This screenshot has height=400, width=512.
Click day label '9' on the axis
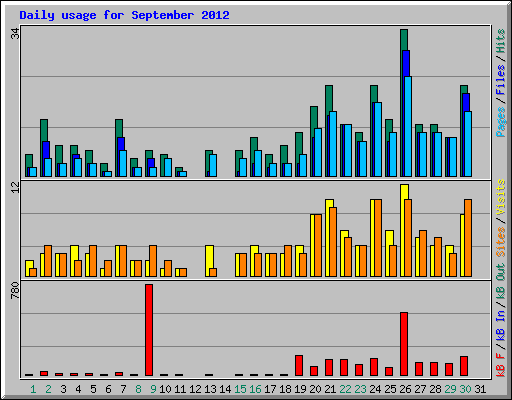click(153, 389)
